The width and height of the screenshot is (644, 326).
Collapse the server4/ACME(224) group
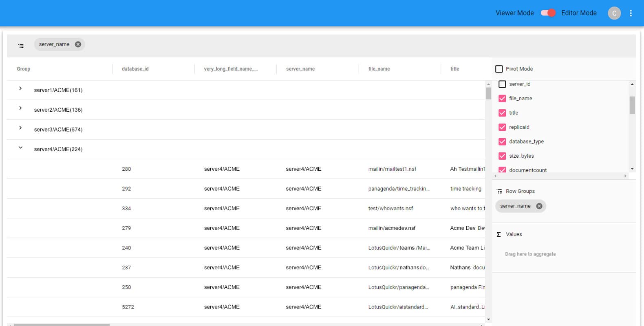tap(20, 148)
